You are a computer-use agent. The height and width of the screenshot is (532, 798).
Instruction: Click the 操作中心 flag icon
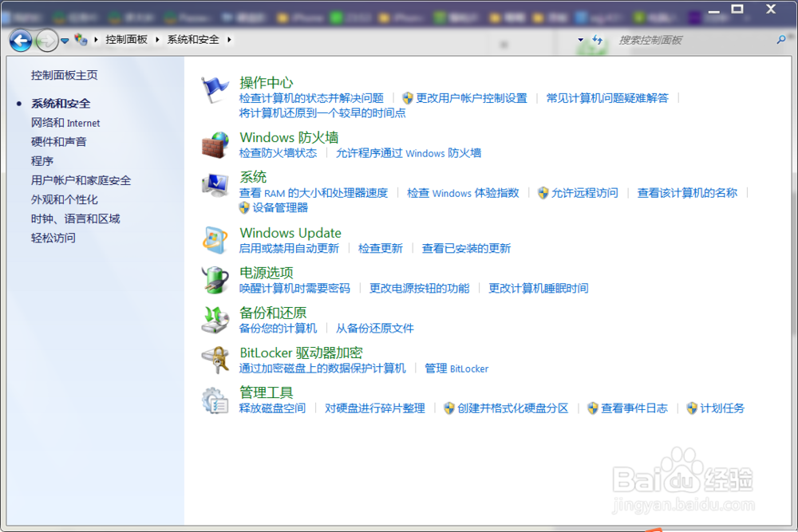point(215,90)
